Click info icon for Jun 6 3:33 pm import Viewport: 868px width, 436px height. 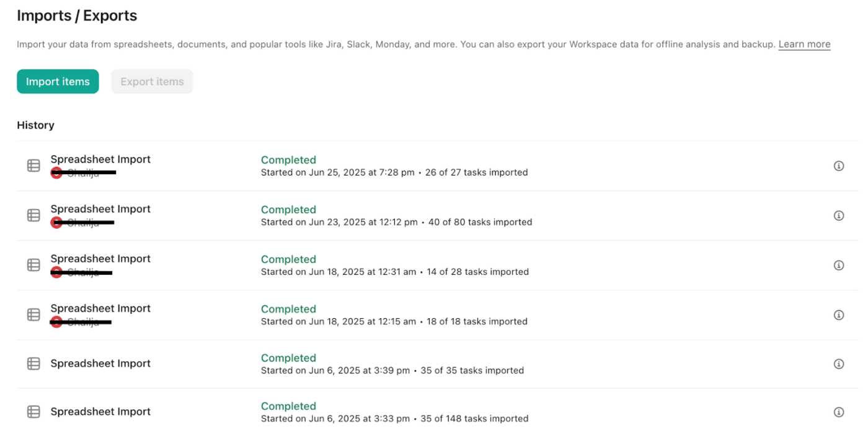pos(839,412)
